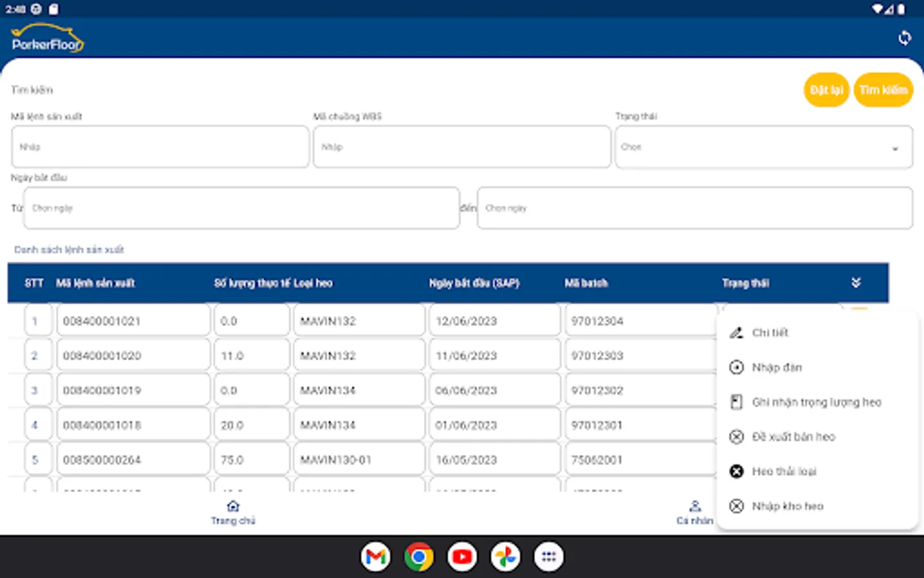Click the Đặt lại reset button

826,90
